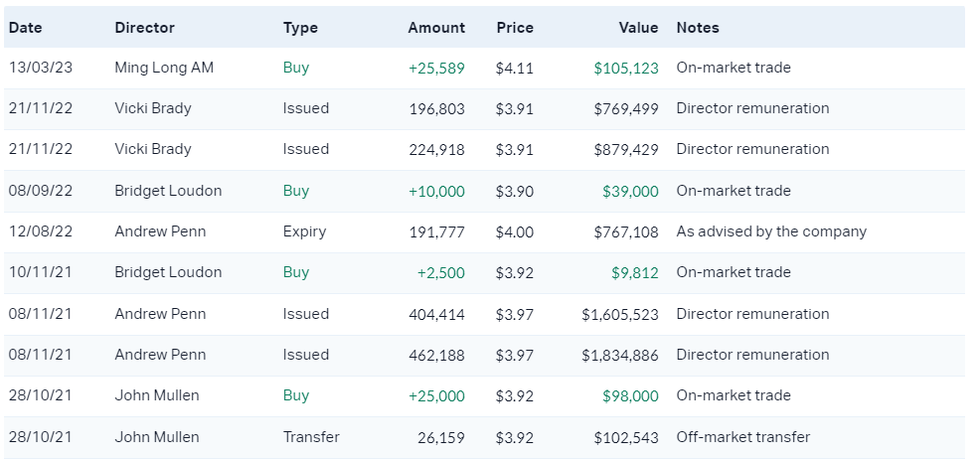The width and height of the screenshot is (980, 460).
Task: Click the Price column header
Action: (x=515, y=28)
